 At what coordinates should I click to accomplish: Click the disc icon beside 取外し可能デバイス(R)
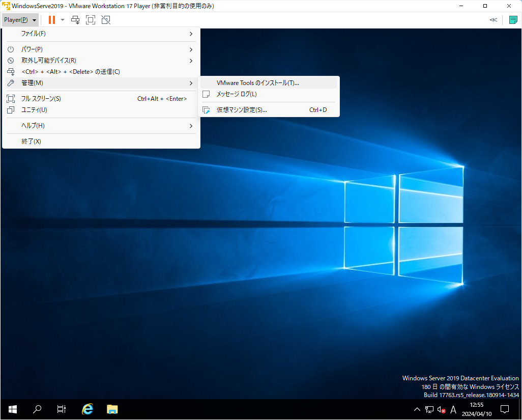pos(11,61)
